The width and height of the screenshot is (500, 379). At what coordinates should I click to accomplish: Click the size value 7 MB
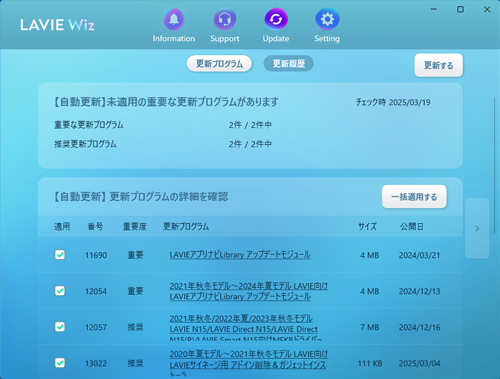(x=370, y=327)
